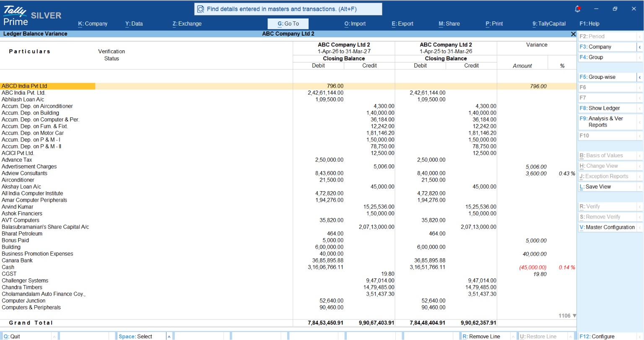Click the search details field
Viewport: 644px width, 340px height.
click(x=288, y=9)
